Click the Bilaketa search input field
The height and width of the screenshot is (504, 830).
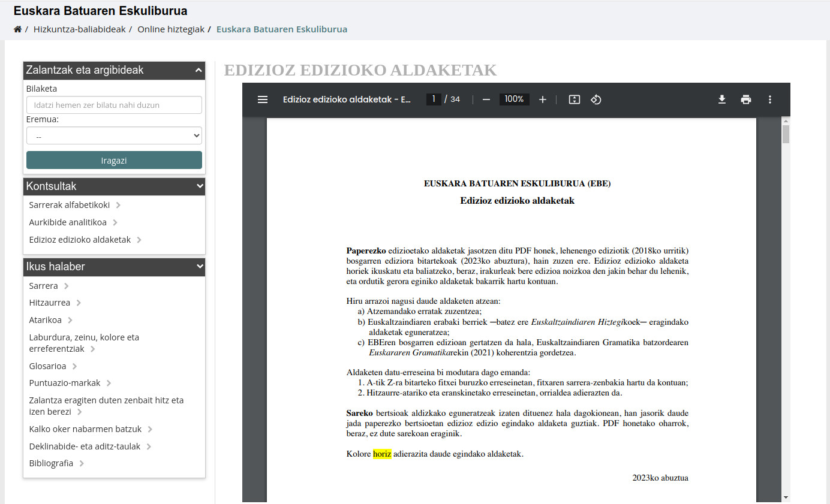click(x=114, y=105)
